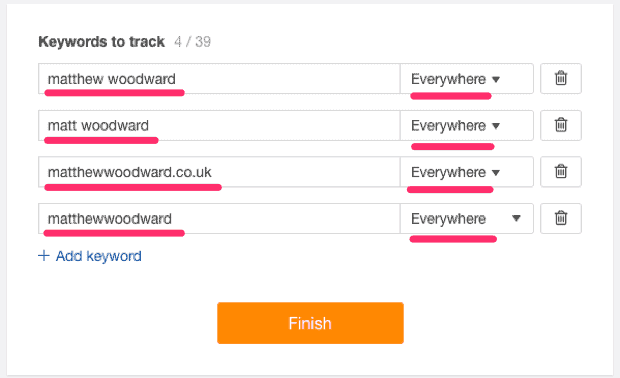Click the 'matthewwoodward.co.uk' keyword field

[219, 172]
